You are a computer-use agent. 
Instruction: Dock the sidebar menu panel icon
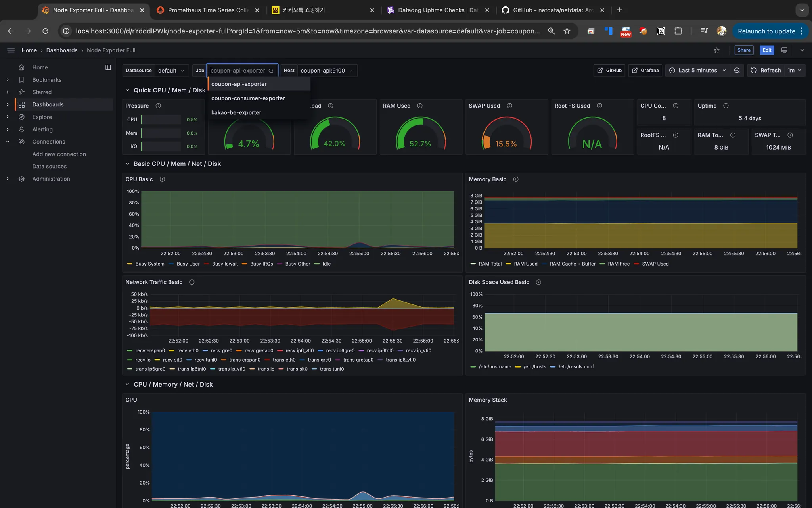coord(108,67)
